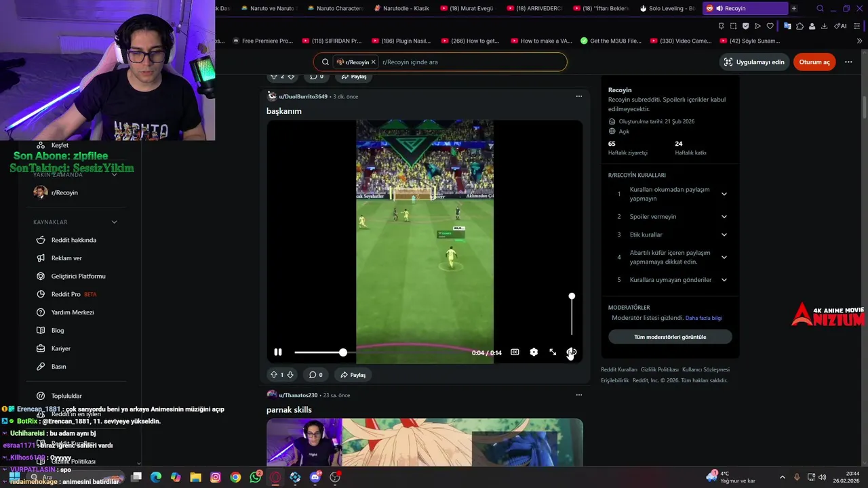Open Blog in sidebar
The width and height of the screenshot is (868, 488).
58,331
